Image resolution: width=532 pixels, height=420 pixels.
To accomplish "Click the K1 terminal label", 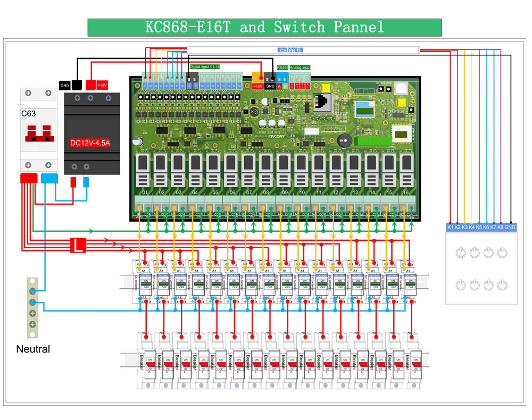I will coord(450,227).
